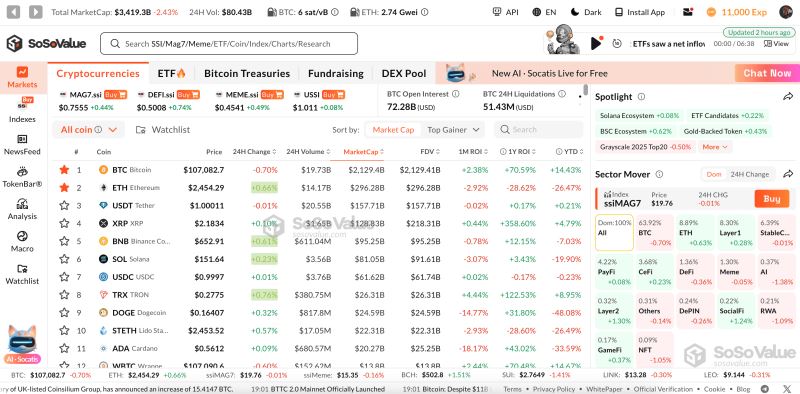
Task: Unstar BTC from watchlist
Action: pyautogui.click(x=64, y=169)
